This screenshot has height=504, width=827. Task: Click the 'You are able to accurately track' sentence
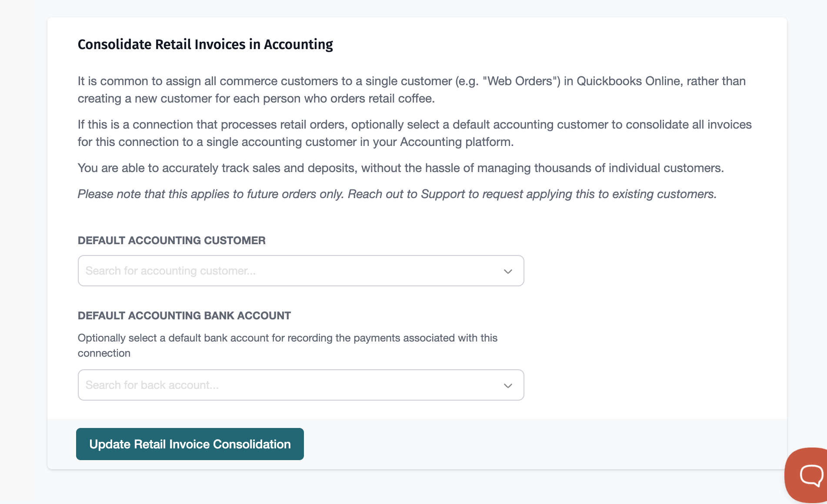(x=400, y=168)
